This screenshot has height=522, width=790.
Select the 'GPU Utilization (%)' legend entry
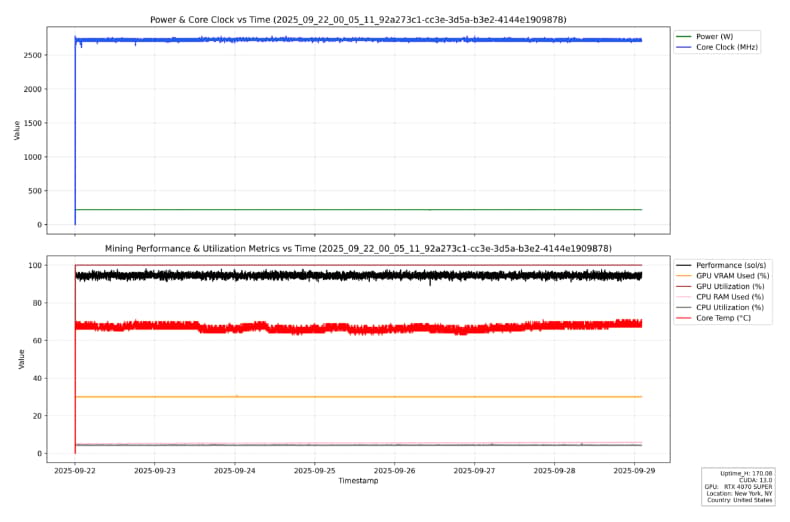tap(720, 286)
